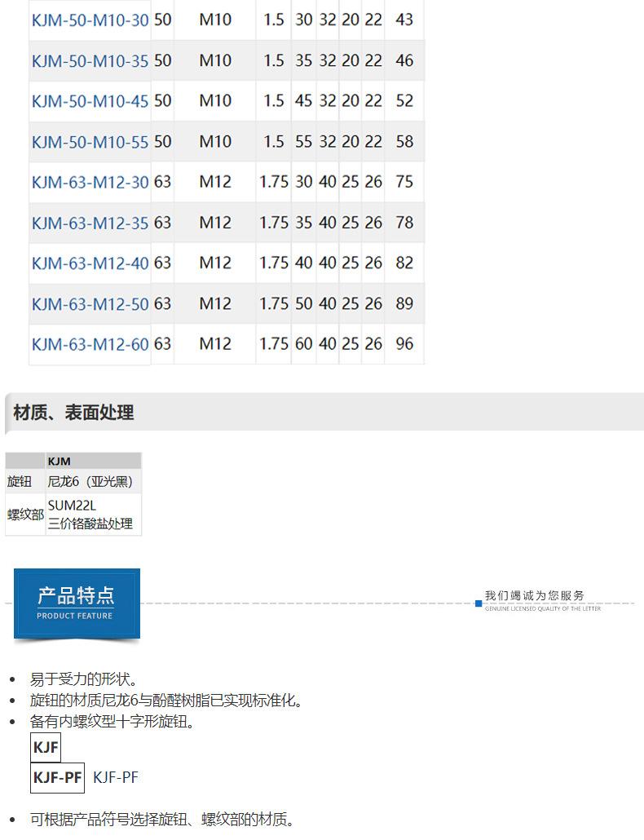Click the plain KJF-PF text label

click(x=116, y=777)
